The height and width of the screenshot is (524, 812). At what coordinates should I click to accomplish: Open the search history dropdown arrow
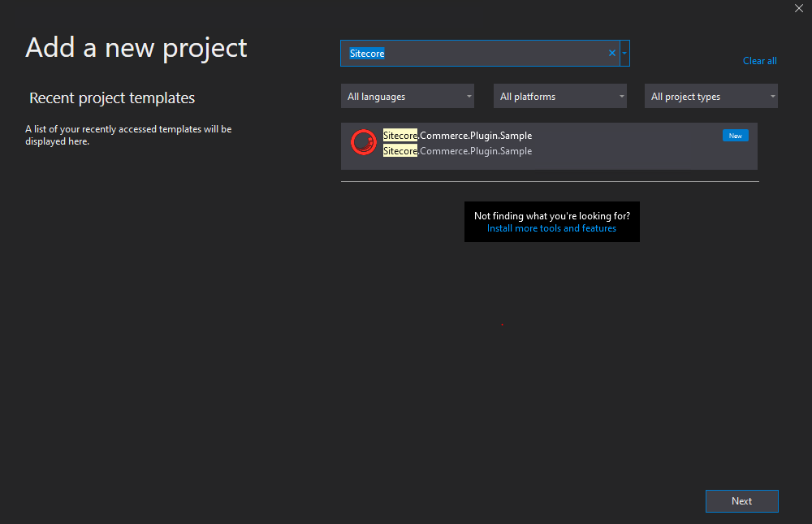pos(624,54)
